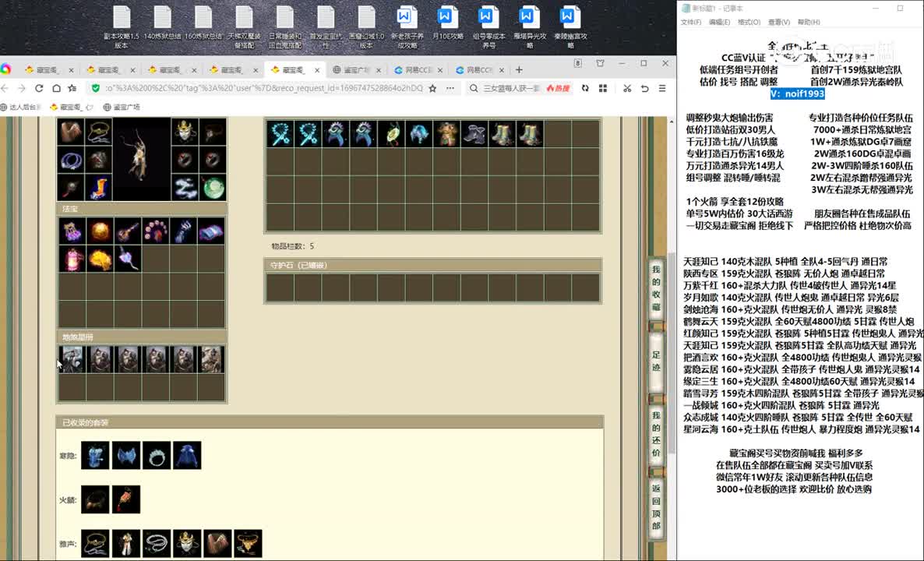Open the address bar three-dots menu

[x=450, y=88]
